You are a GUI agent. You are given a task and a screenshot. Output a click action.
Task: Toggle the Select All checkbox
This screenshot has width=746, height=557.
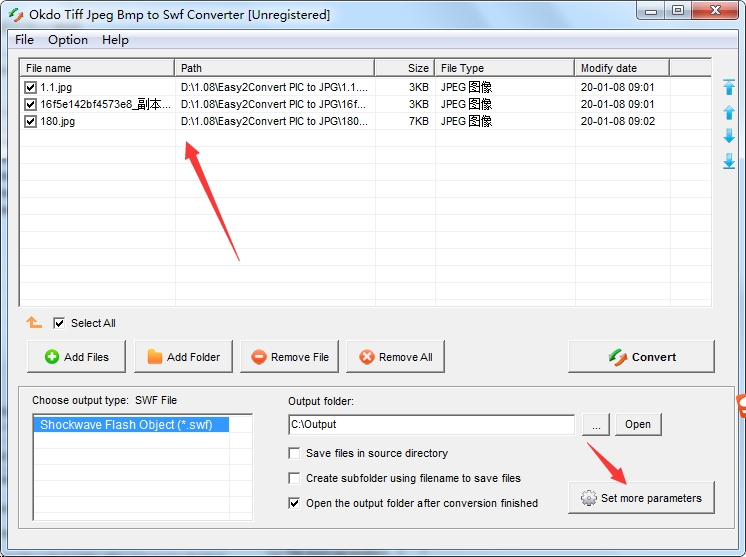(x=59, y=323)
